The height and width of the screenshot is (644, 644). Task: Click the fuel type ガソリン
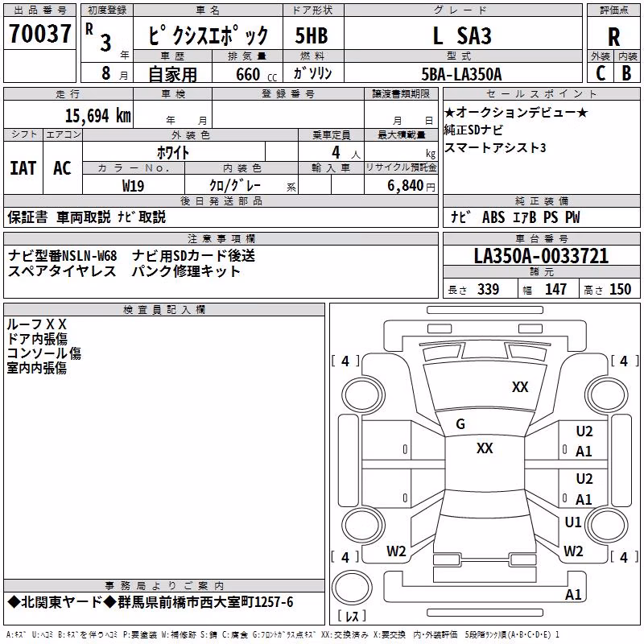coord(312,73)
